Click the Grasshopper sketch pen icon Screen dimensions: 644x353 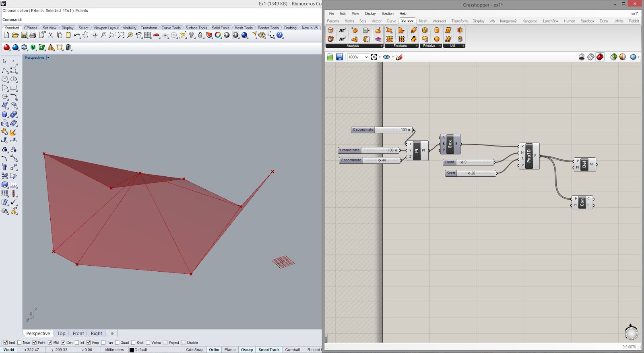click(x=399, y=57)
